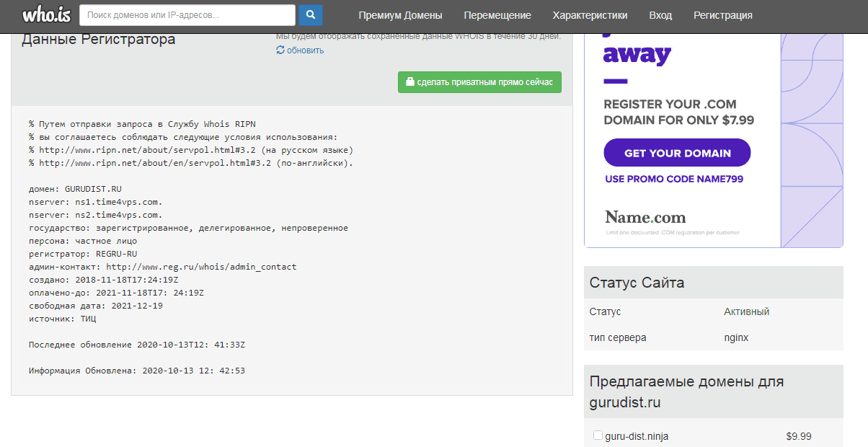Open the Премиум Домены menu item

point(400,15)
